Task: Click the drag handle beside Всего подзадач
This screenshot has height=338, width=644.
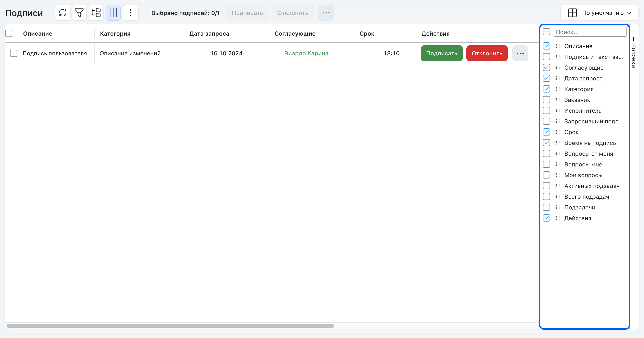Action: (557, 196)
